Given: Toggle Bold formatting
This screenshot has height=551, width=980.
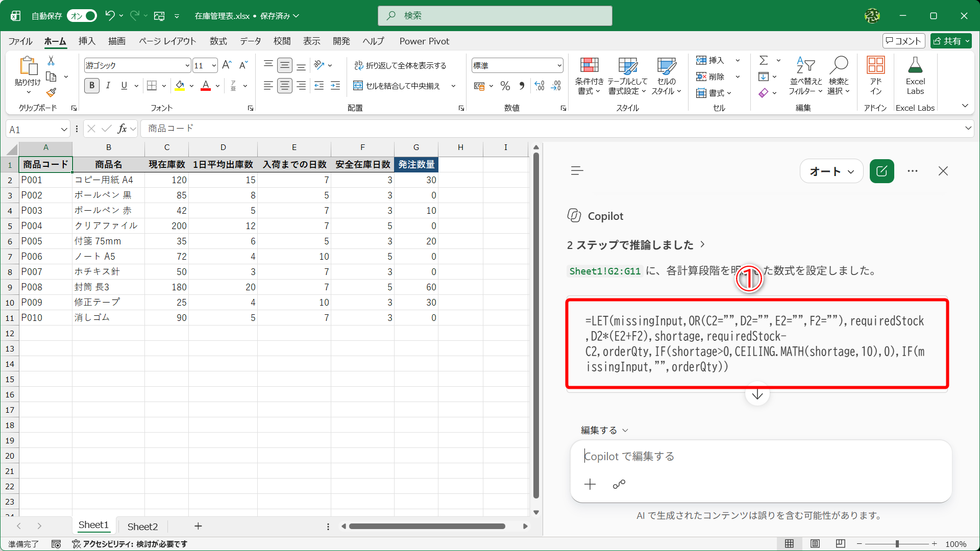Looking at the screenshot, I should point(92,86).
